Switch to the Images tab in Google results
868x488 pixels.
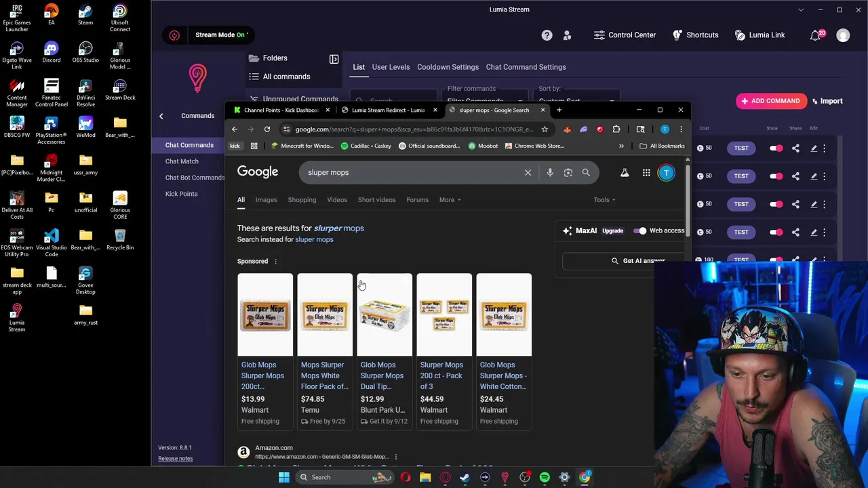(266, 200)
